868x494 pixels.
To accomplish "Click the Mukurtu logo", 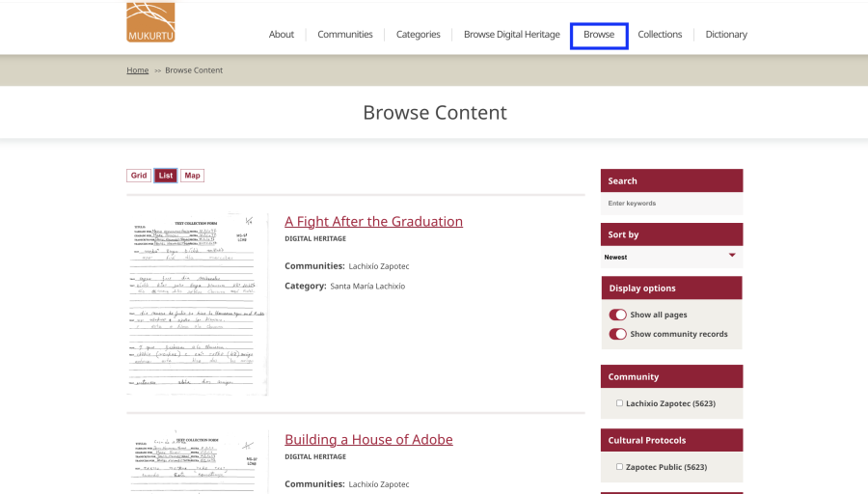I will pos(150,22).
